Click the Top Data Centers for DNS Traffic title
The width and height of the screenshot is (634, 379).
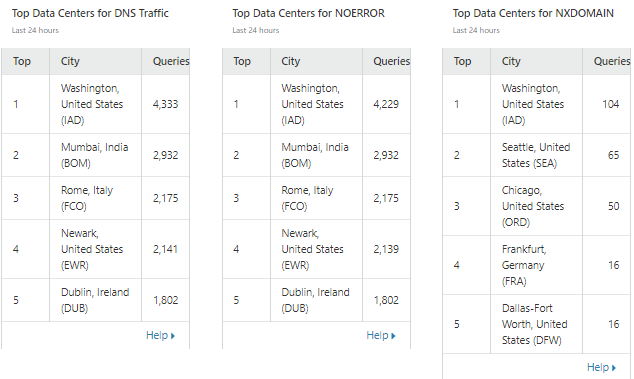click(90, 13)
